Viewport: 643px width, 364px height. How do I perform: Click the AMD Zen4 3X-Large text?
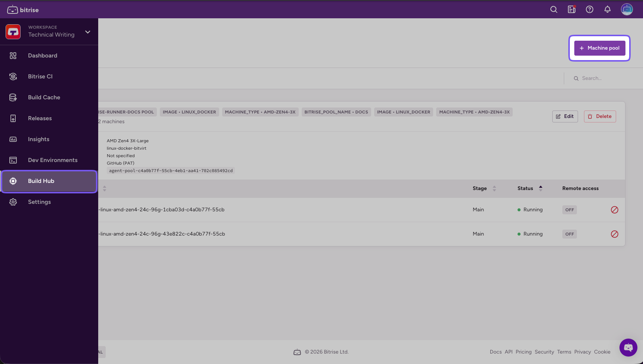[128, 141]
